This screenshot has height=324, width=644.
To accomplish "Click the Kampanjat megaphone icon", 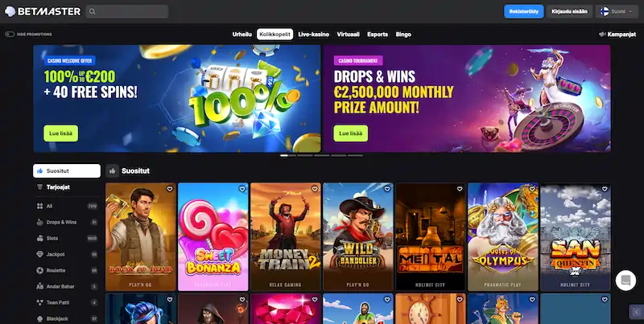I will point(602,35).
